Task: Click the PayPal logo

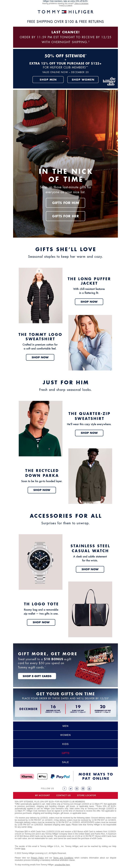Action: (60, 776)
